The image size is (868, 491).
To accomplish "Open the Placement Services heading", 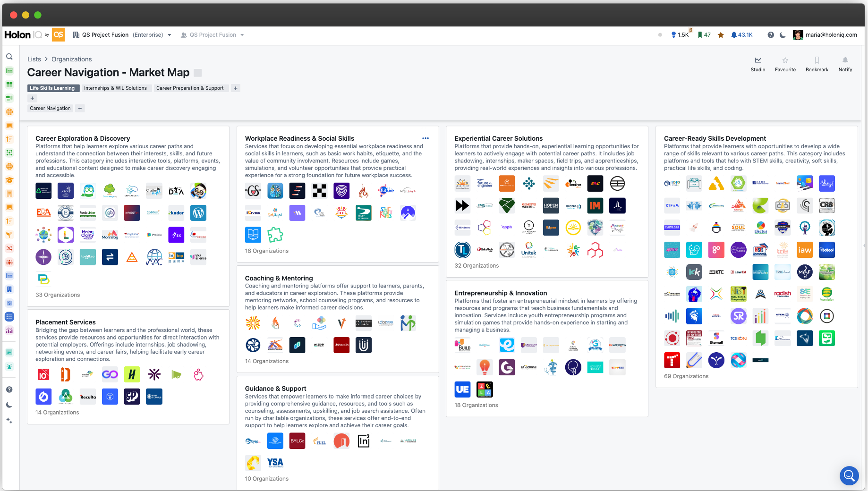I will click(x=66, y=322).
